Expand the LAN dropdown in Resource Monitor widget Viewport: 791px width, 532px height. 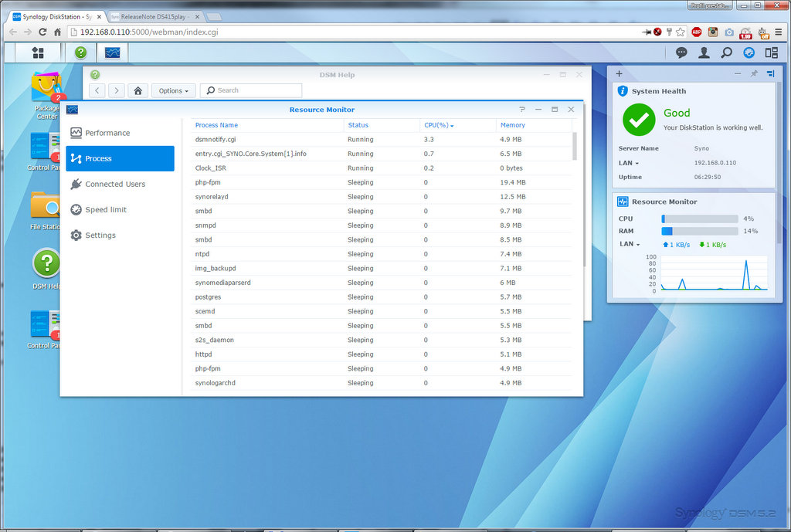(630, 244)
